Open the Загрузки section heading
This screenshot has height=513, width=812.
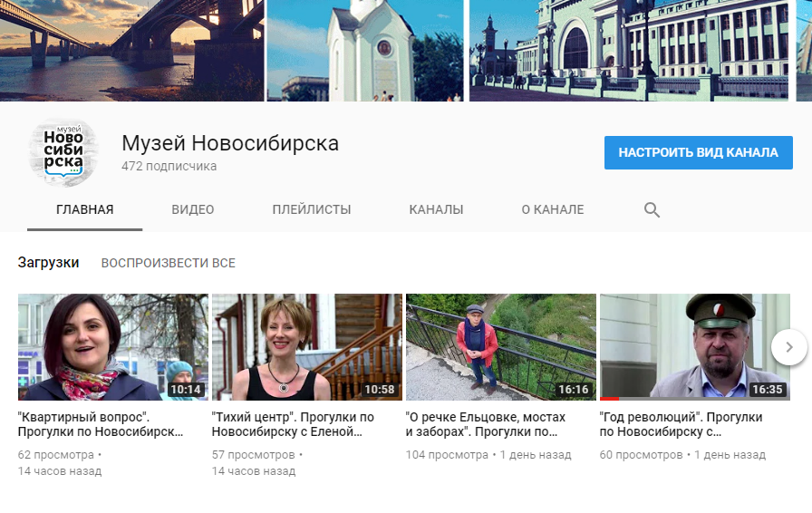[48, 263]
